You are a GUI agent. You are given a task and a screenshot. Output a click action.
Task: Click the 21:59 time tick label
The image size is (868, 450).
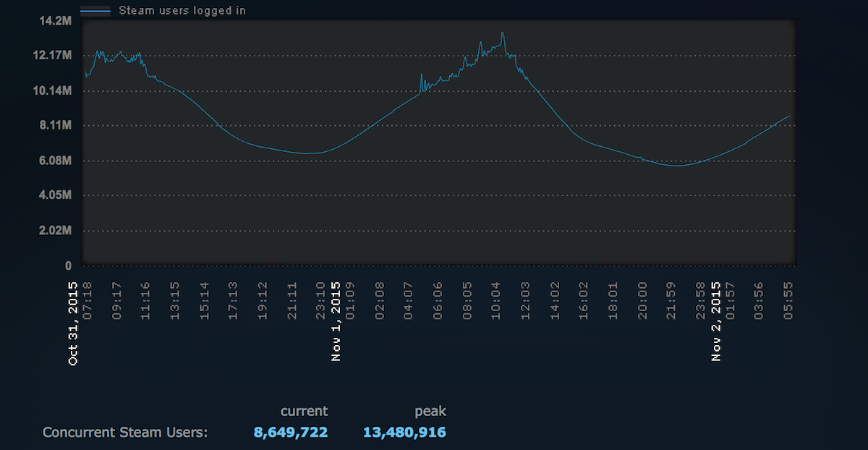point(671,301)
